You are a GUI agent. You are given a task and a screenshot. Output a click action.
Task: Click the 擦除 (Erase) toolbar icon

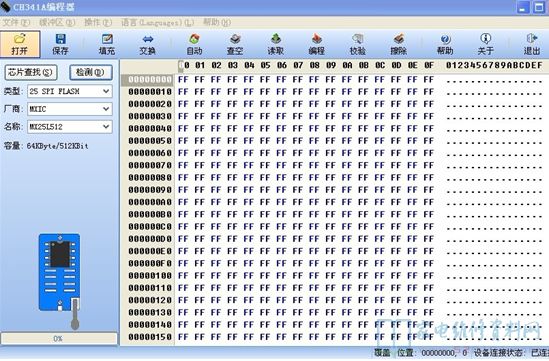pyautogui.click(x=398, y=44)
